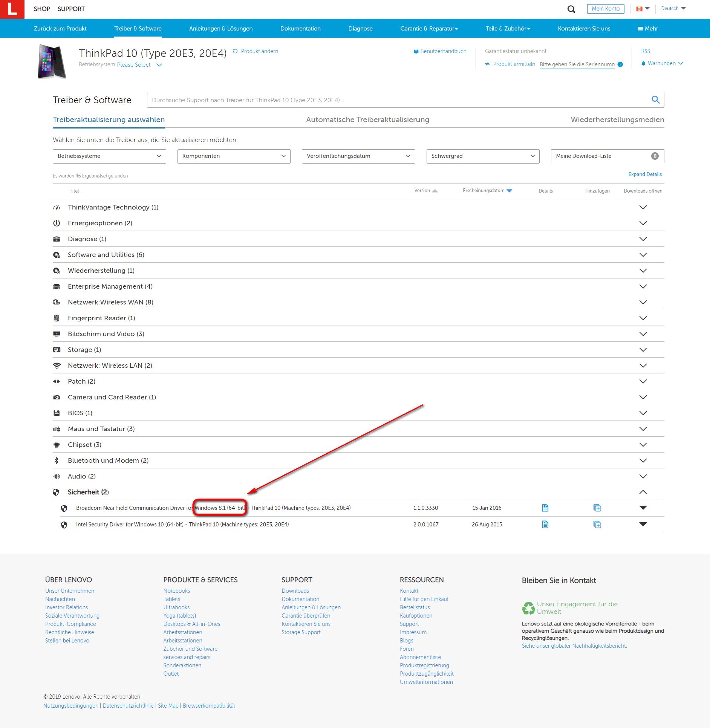View details document icon for Broadcom driver
This screenshot has width=710, height=728.
click(x=545, y=508)
